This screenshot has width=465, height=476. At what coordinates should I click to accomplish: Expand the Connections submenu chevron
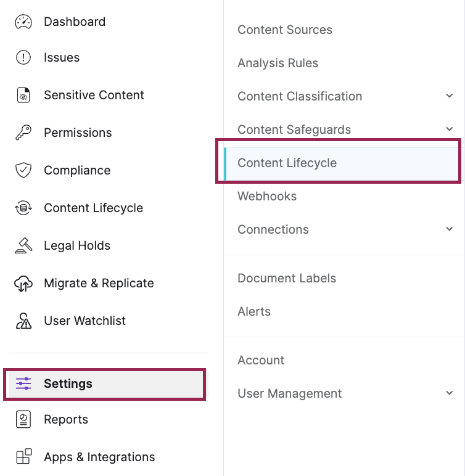click(449, 229)
